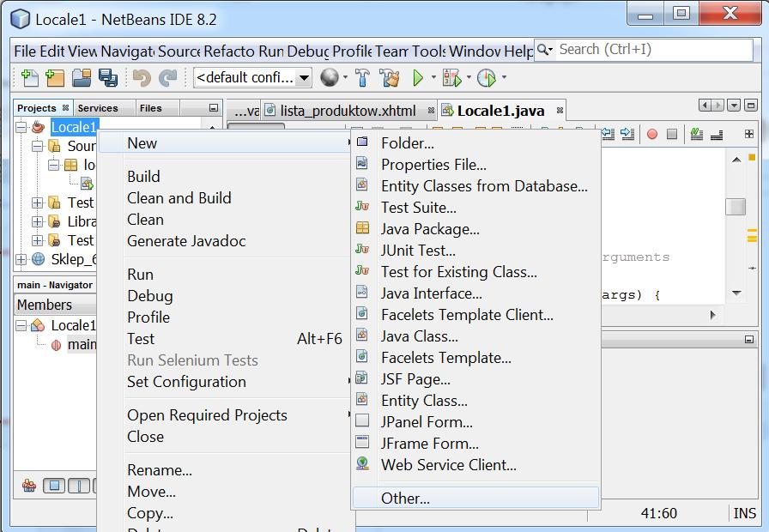Maximize the editor window button
The image size is (769, 532).
tap(750, 105)
